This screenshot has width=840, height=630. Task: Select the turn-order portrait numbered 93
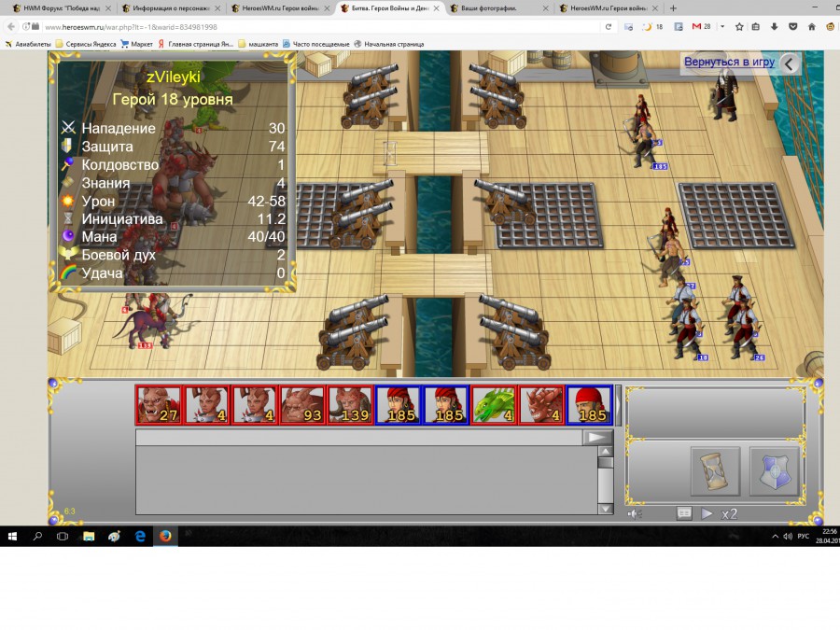302,405
